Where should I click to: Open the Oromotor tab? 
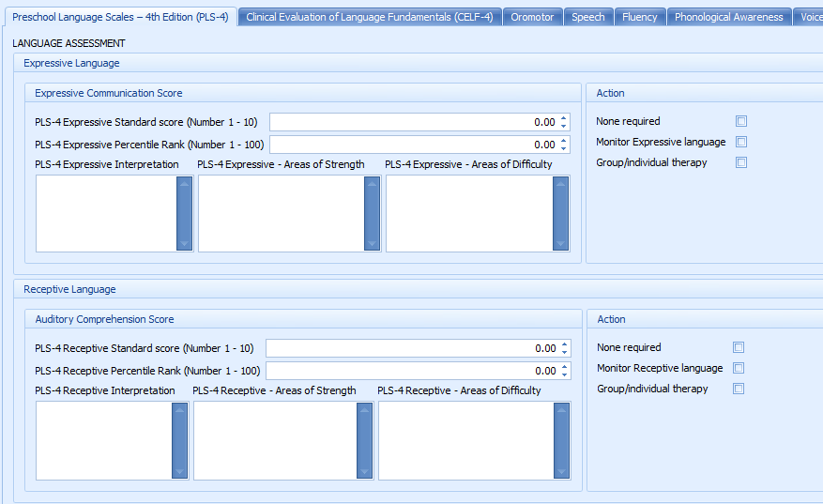[532, 17]
